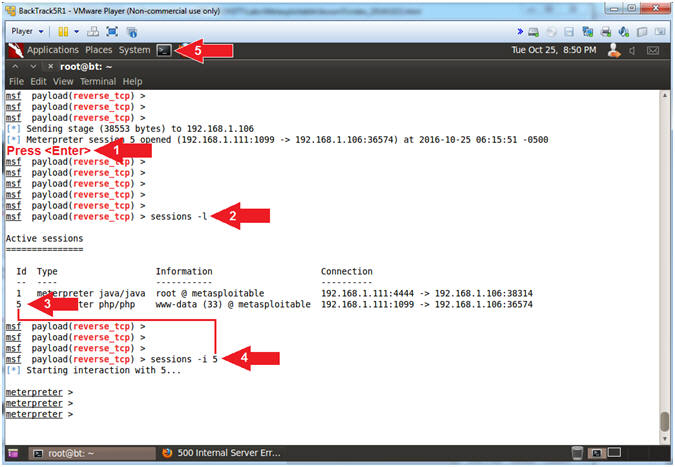This screenshot has height=467, width=675.
Task: Open the terminal Edit menu
Action: [x=38, y=81]
